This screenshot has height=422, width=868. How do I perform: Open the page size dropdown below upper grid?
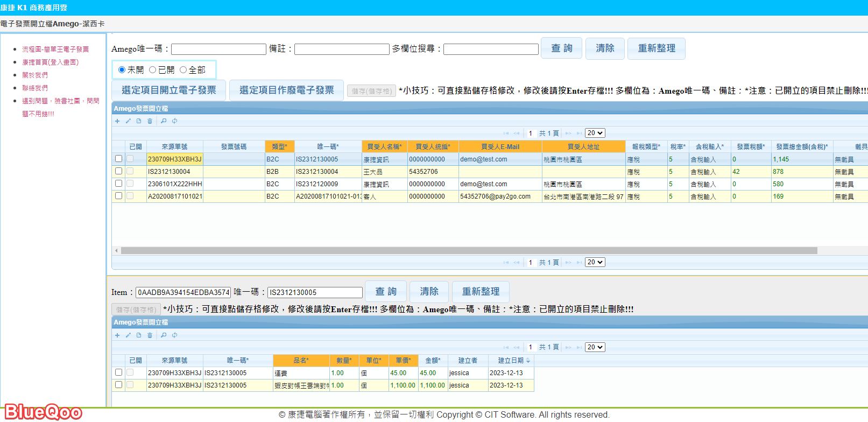[x=595, y=262]
